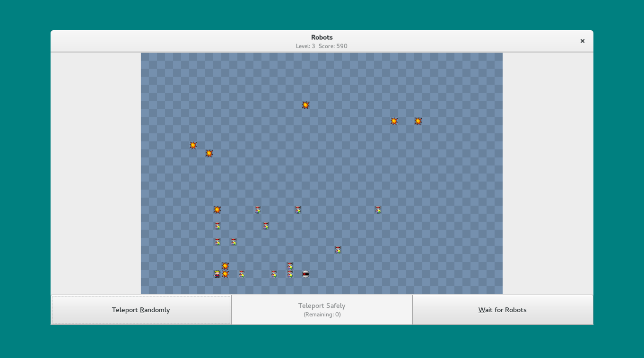Click the lone robot diagonally up-right of the gray robot
The width and height of the screenshot is (644, 358).
[338, 250]
